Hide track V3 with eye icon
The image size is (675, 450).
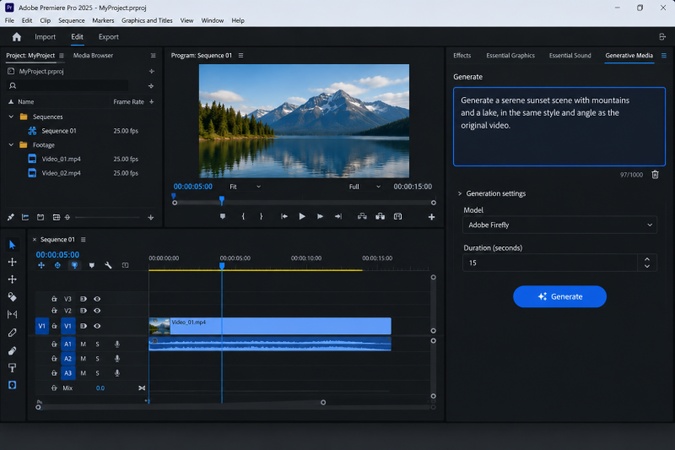tap(97, 298)
